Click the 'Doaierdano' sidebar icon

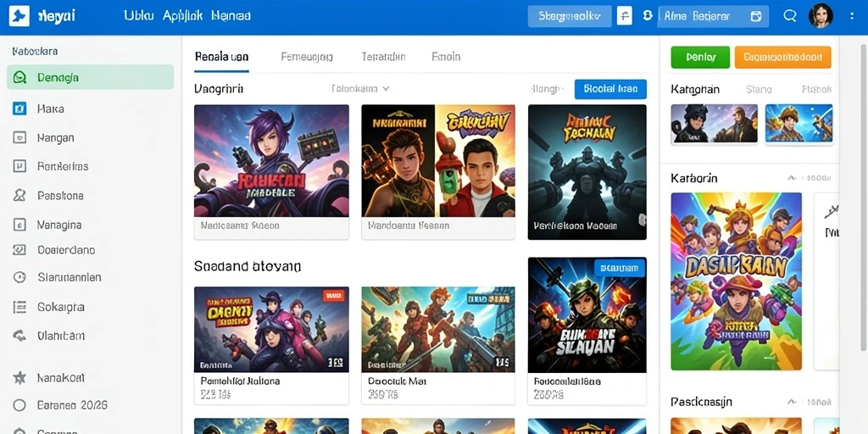(19, 250)
